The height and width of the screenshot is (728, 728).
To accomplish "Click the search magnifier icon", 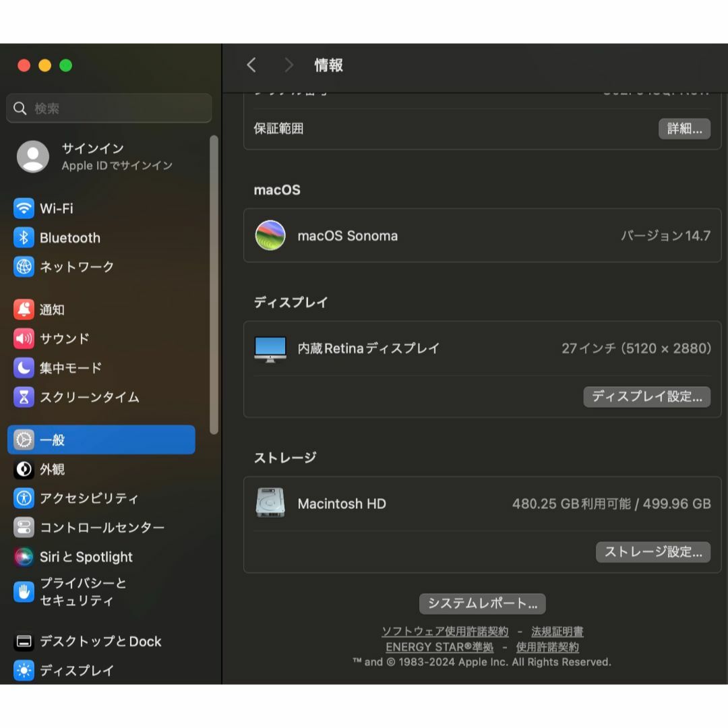I will pyautogui.click(x=20, y=108).
